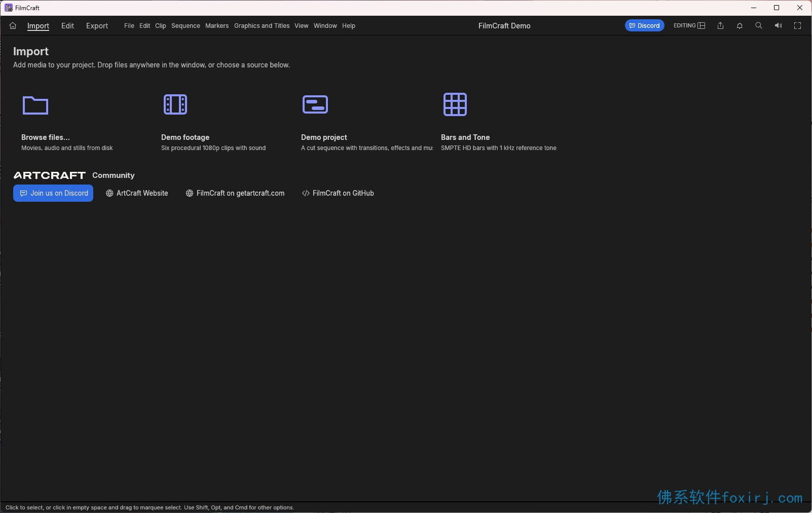812x513 pixels.
Task: Click the ARTCRAFT logo
Action: tap(50, 175)
